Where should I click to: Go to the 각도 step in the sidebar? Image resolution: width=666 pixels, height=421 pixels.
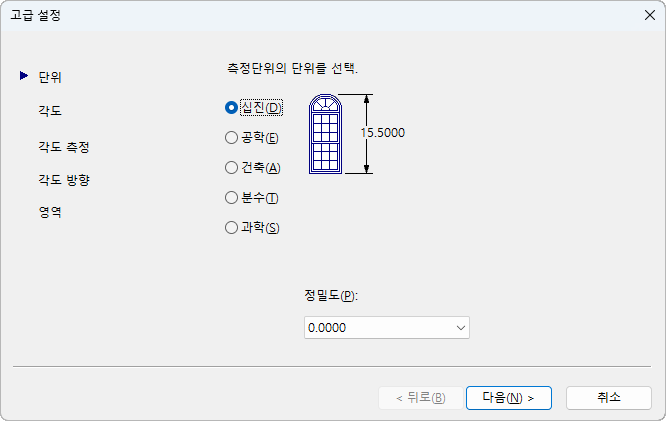pyautogui.click(x=50, y=111)
